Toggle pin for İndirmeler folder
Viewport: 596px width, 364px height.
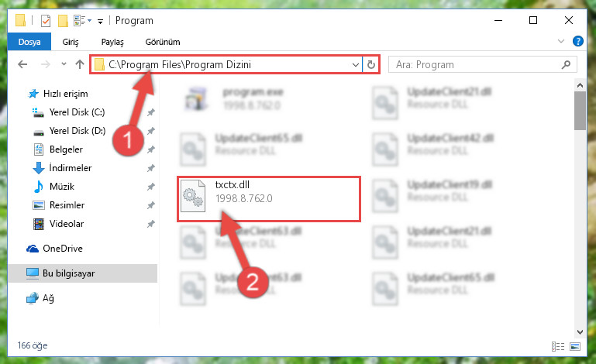point(151,168)
